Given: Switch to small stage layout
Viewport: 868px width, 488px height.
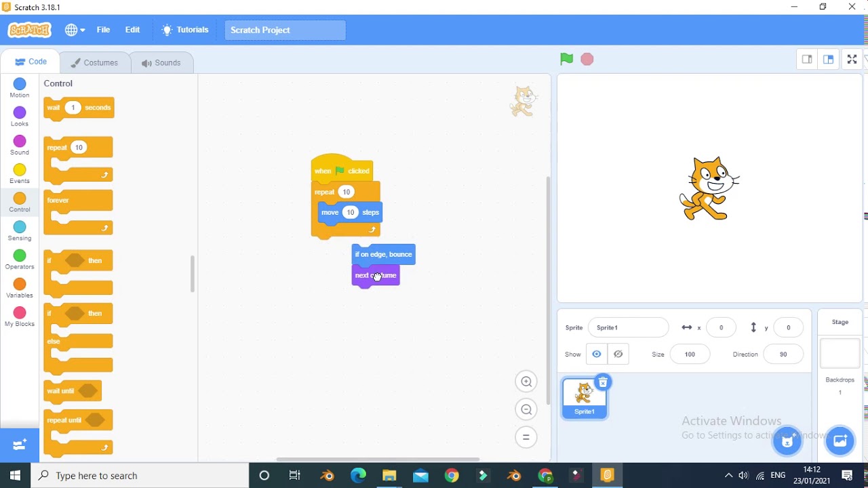Looking at the screenshot, I should tap(807, 60).
